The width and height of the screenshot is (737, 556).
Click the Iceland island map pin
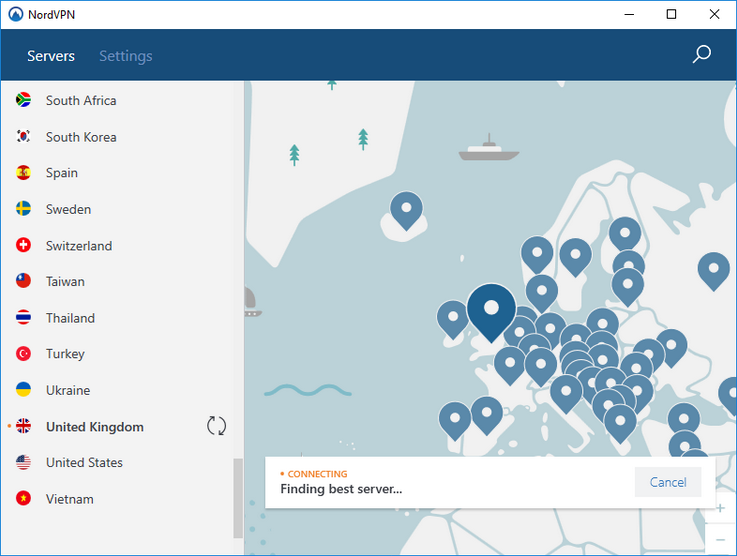point(406,211)
